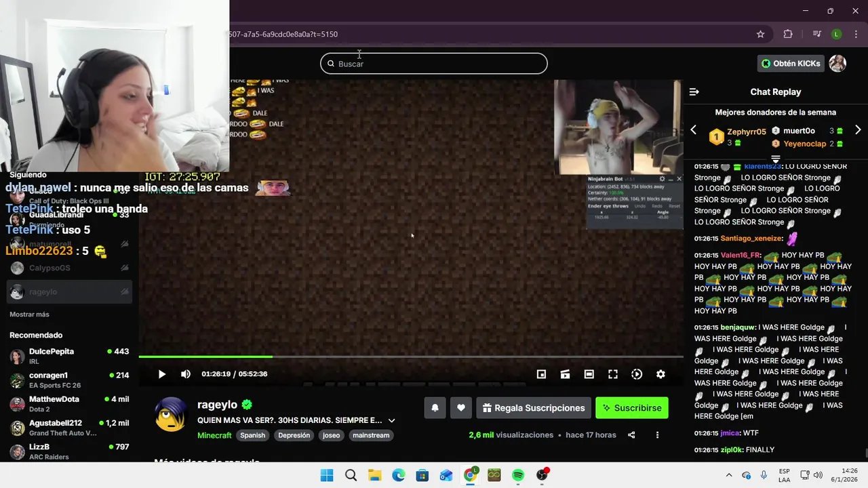The width and height of the screenshot is (868, 488).
Task: Open taskbar Search icon
Action: tap(351, 475)
